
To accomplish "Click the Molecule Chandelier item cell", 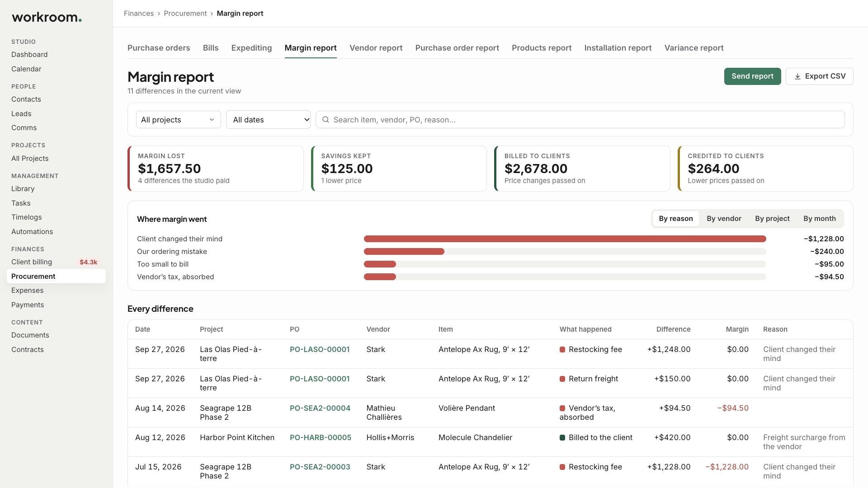I will click(x=475, y=437).
